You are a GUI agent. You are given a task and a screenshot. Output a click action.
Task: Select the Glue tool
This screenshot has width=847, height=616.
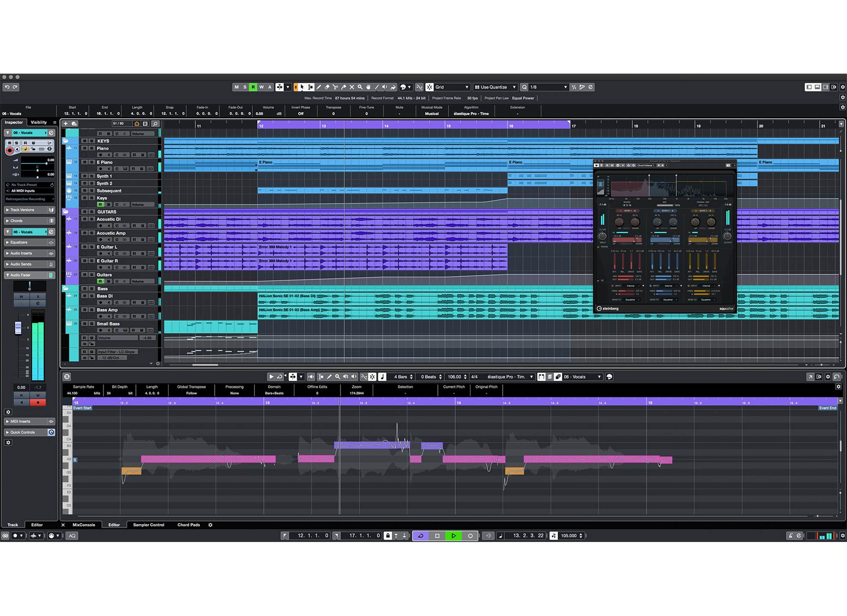pos(344,87)
